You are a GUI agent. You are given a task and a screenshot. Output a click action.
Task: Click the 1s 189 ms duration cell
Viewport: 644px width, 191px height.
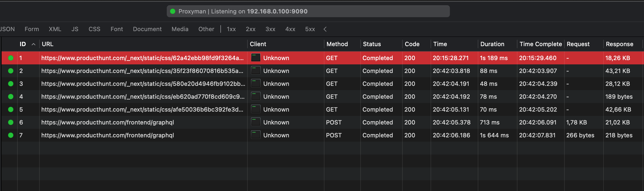click(494, 58)
